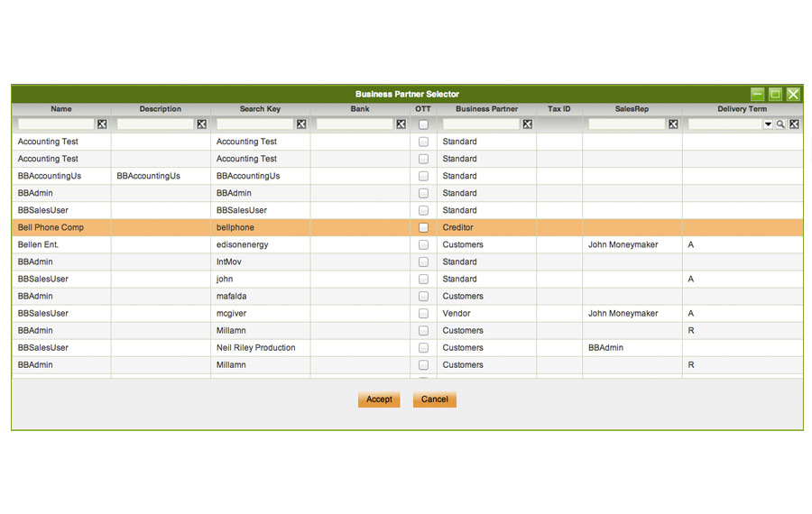Clear the Description filter field

201,124
